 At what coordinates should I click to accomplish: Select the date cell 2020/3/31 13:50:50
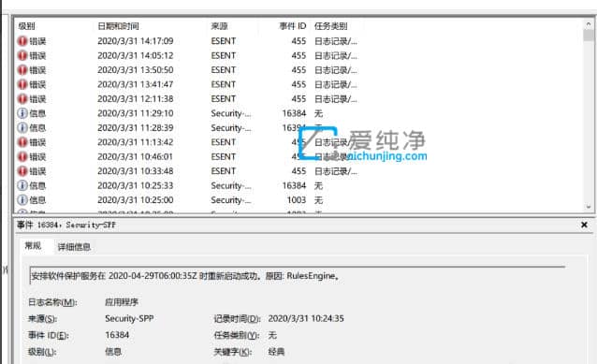(x=136, y=69)
